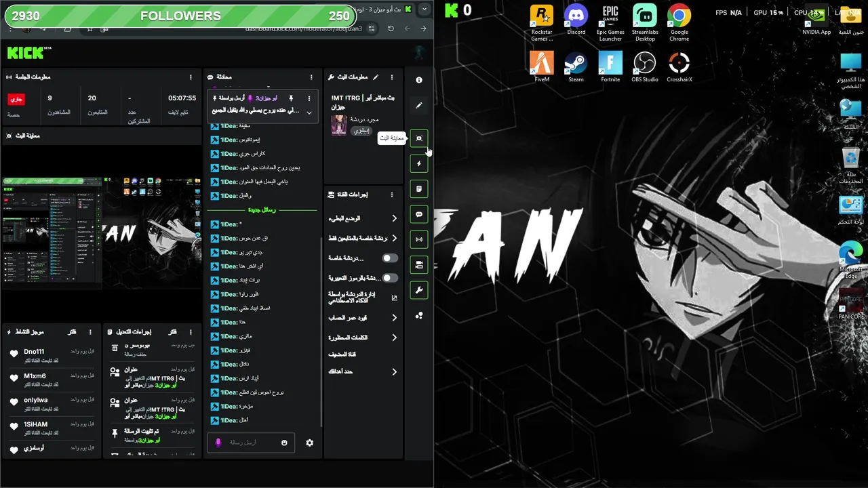This screenshot has height=488, width=868.
Task: Open Fortnite desktop shortcut
Action: tap(610, 67)
